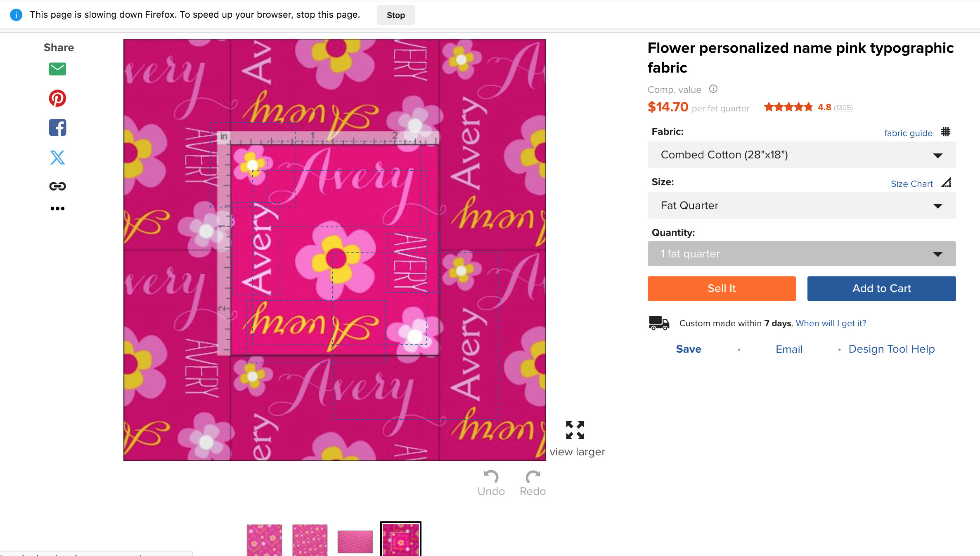This screenshot has height=556, width=980.
Task: Share on Pinterest icon
Action: tap(57, 98)
